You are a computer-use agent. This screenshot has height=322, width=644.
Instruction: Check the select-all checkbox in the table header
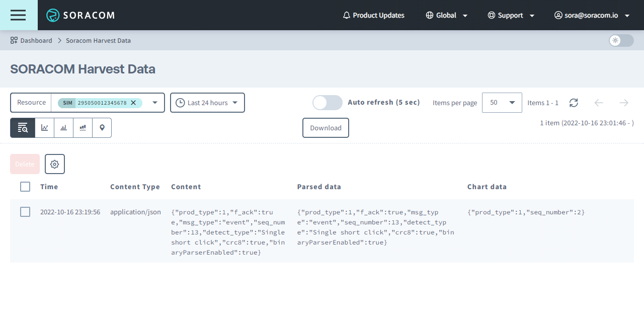pos(25,186)
